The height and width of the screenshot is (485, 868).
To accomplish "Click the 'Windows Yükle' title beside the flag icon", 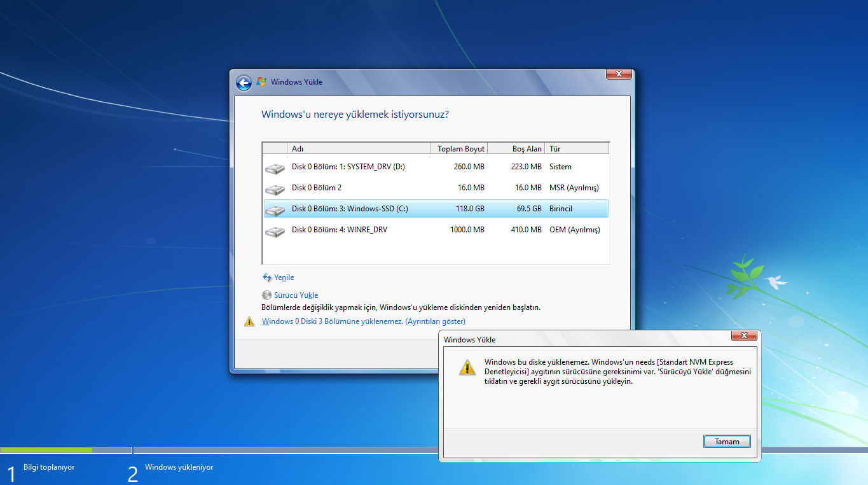I will (x=297, y=82).
